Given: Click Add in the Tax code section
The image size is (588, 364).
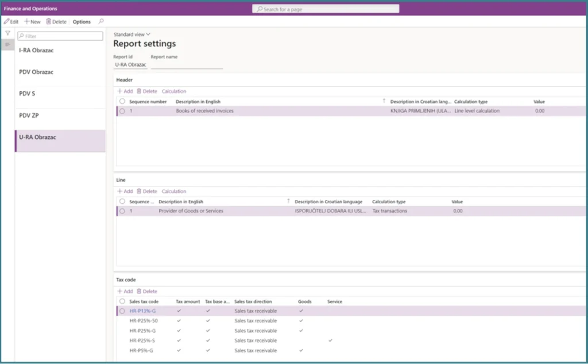Looking at the screenshot, I should click(125, 291).
